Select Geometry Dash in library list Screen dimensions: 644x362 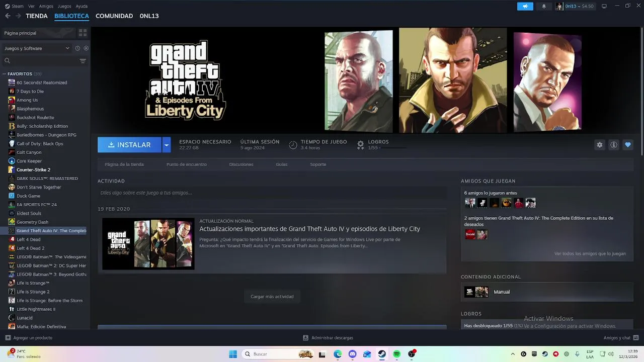[33, 222]
